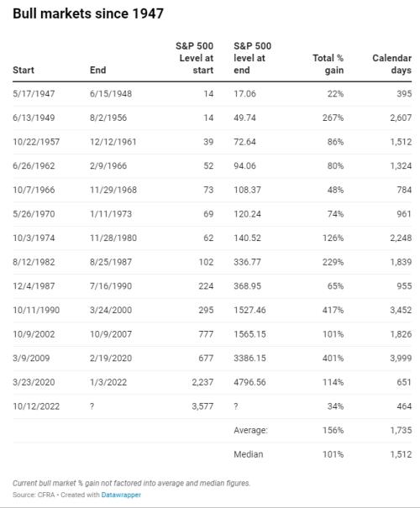Screen dimensions: 420x508
Task: Click the End column header
Action: pos(98,70)
